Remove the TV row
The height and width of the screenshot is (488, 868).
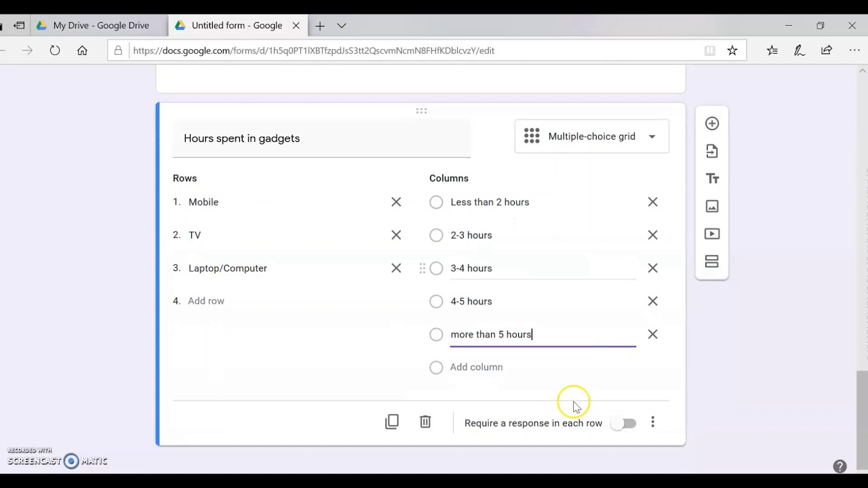click(x=396, y=235)
